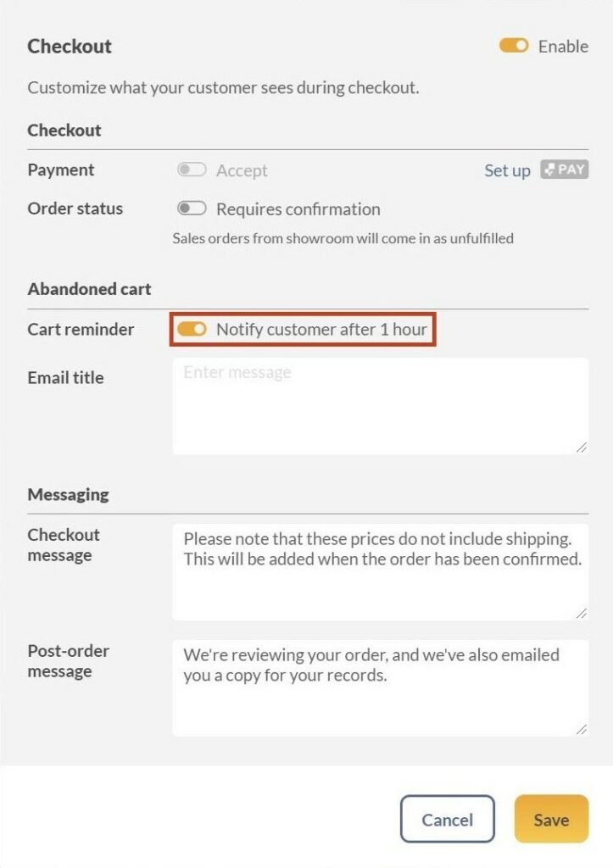Click the Abandoned cart section heading
The width and height of the screenshot is (613, 868).
[89, 289]
